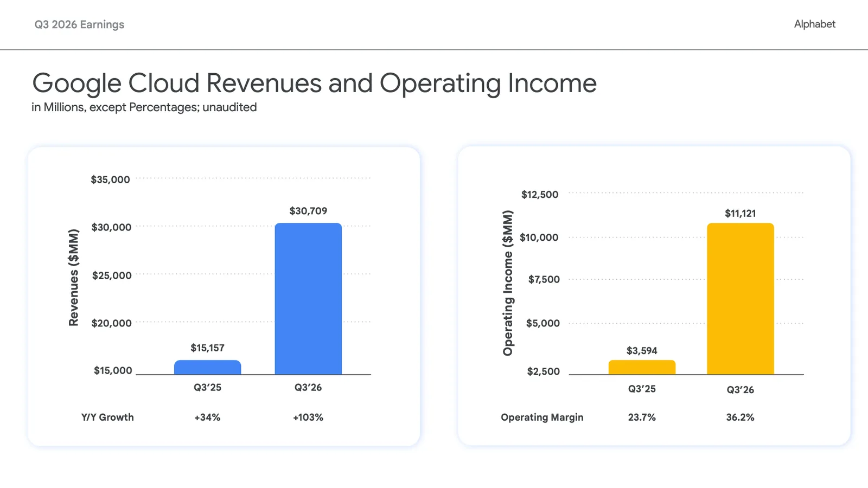868x488 pixels.
Task: Select the yellow Q3'26 operating income bar
Action: pos(740,299)
